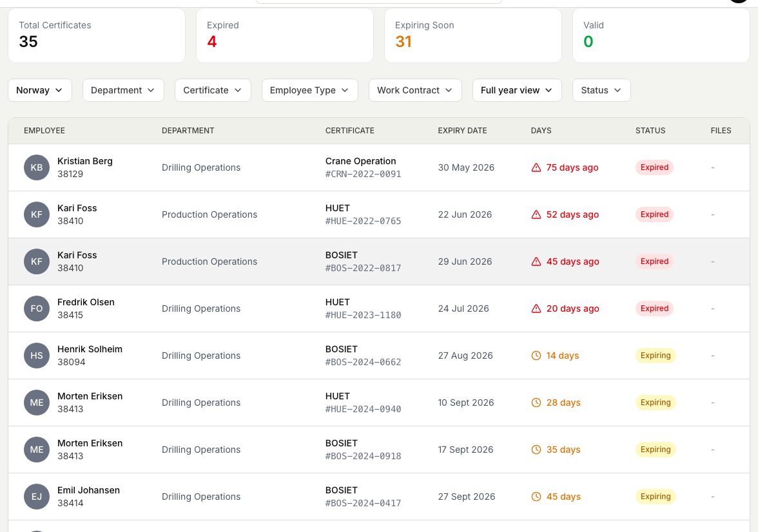Click the clock icon beside 35 days
The height and width of the screenshot is (532, 758).
(x=536, y=450)
